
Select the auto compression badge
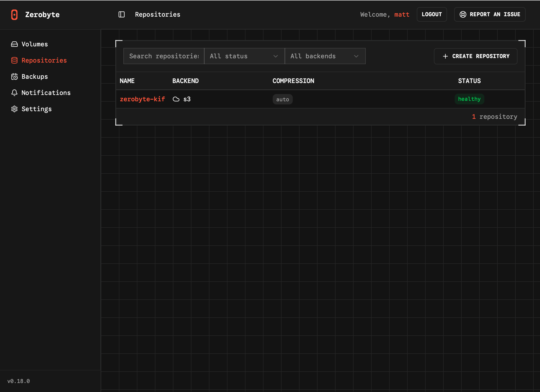click(282, 99)
